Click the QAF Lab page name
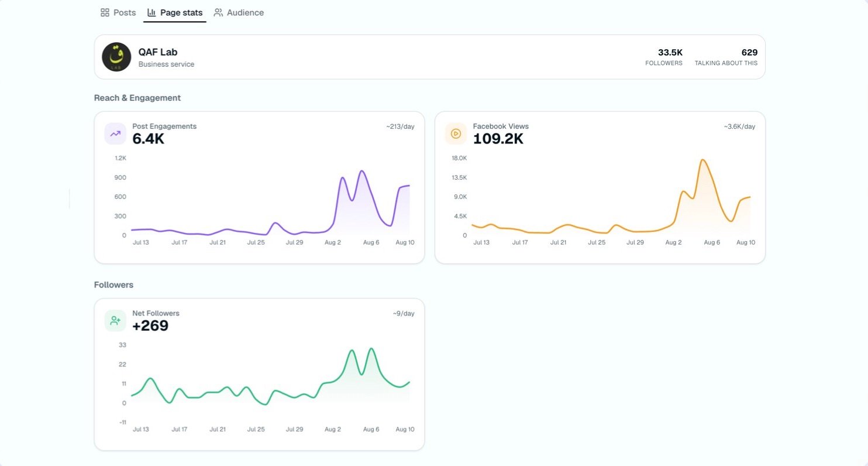The width and height of the screenshot is (868, 466). click(x=158, y=52)
